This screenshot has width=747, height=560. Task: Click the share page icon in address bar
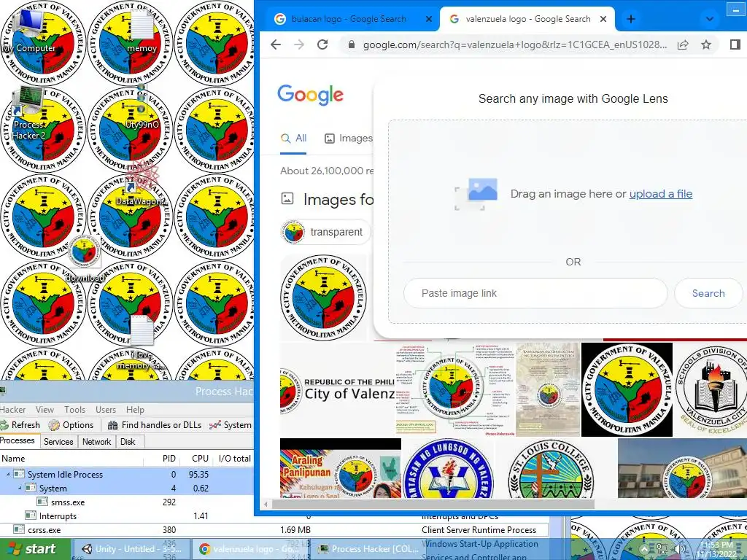(683, 44)
